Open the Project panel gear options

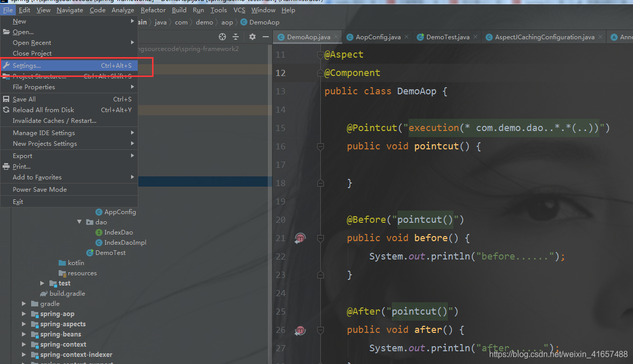tap(252, 37)
